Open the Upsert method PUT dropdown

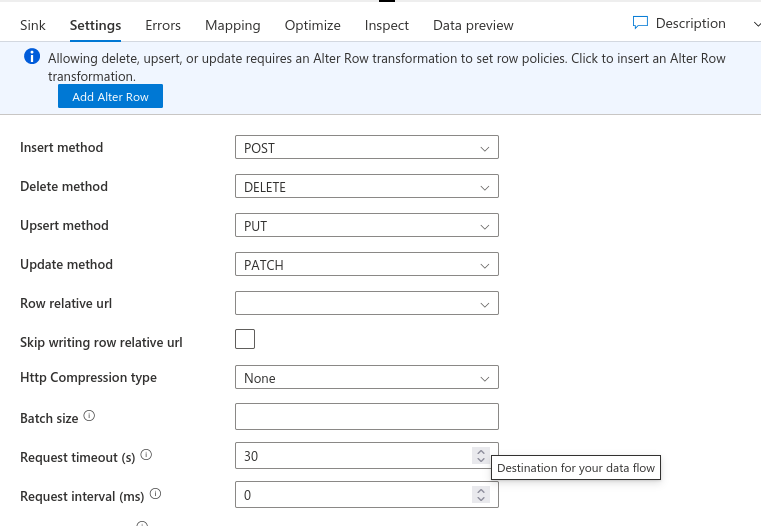(367, 225)
